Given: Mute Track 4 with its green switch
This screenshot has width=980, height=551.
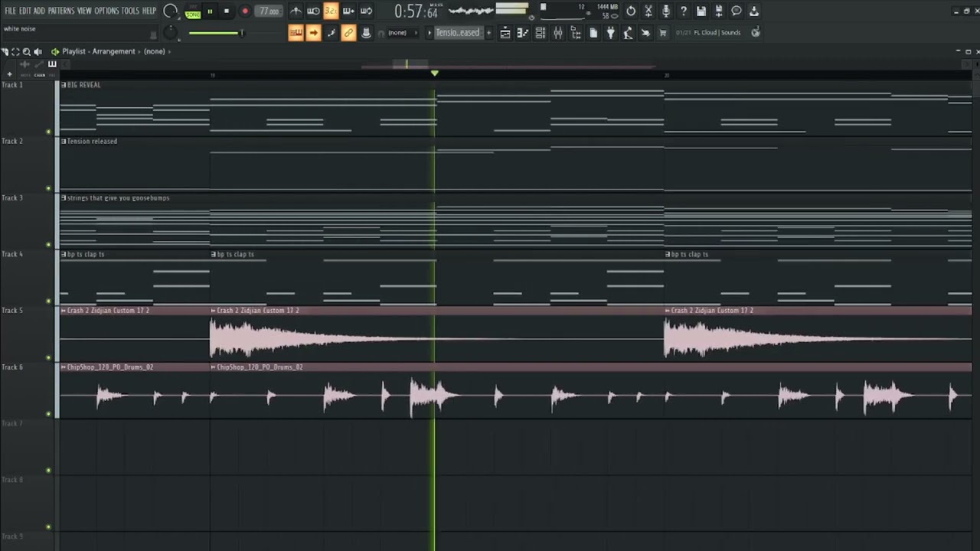Looking at the screenshot, I should point(49,302).
